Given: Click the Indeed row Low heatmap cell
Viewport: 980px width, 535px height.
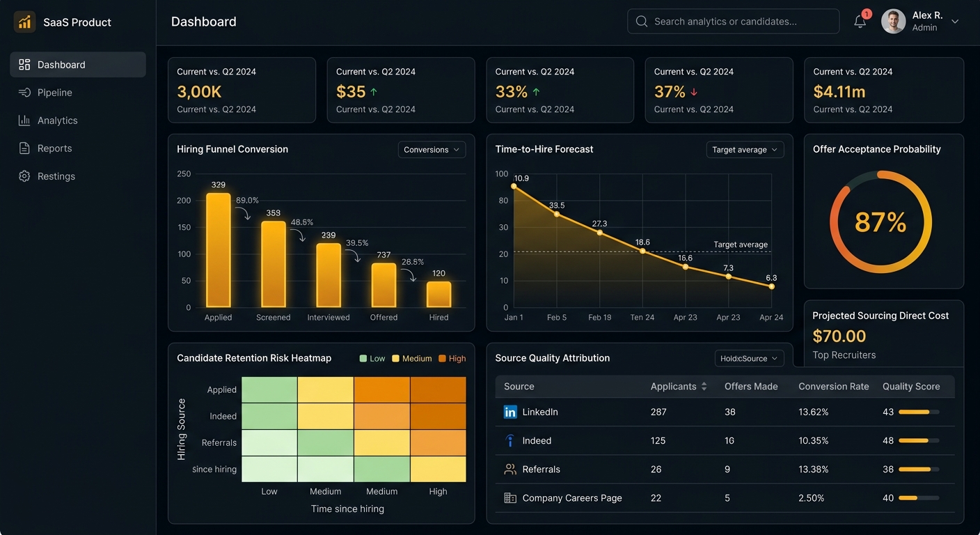Looking at the screenshot, I should tap(269, 417).
